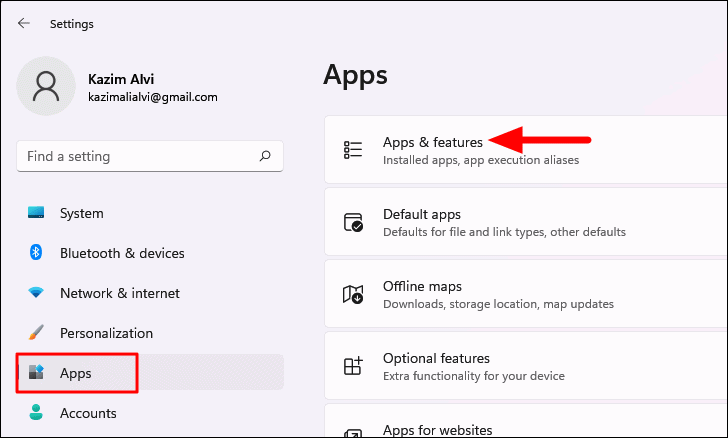Click the Offline maps icon
This screenshot has width=728, height=438.
tap(353, 294)
